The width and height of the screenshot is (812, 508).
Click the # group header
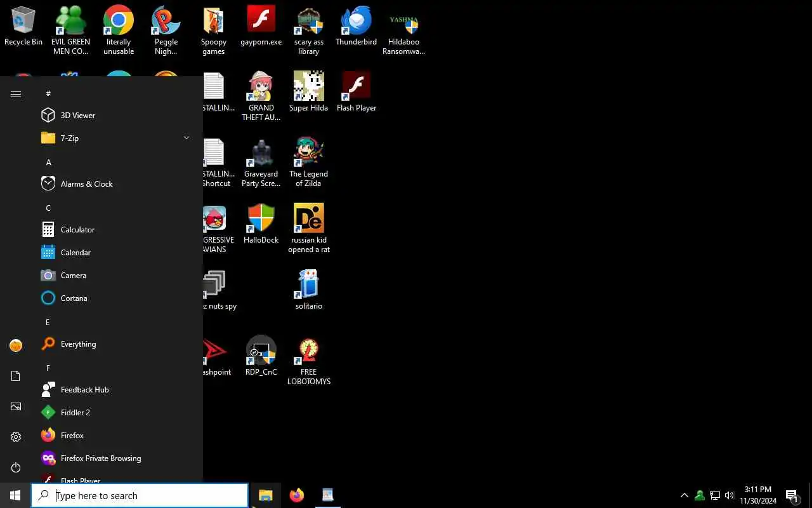[48, 93]
